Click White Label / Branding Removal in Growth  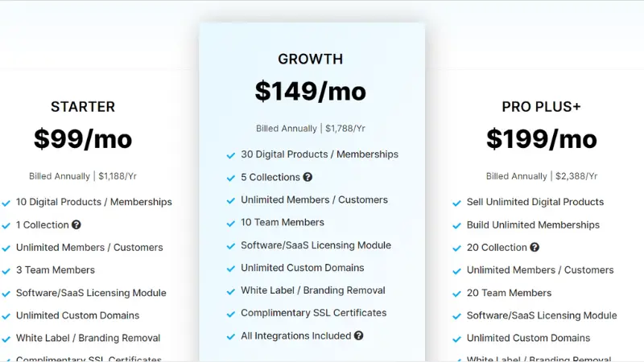click(x=313, y=290)
